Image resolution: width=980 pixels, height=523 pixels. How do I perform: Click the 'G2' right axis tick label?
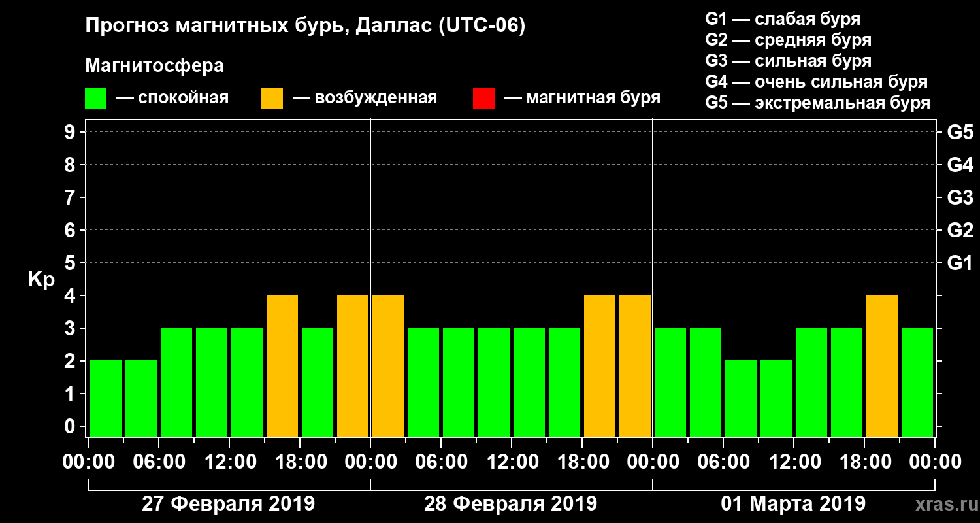(x=960, y=231)
